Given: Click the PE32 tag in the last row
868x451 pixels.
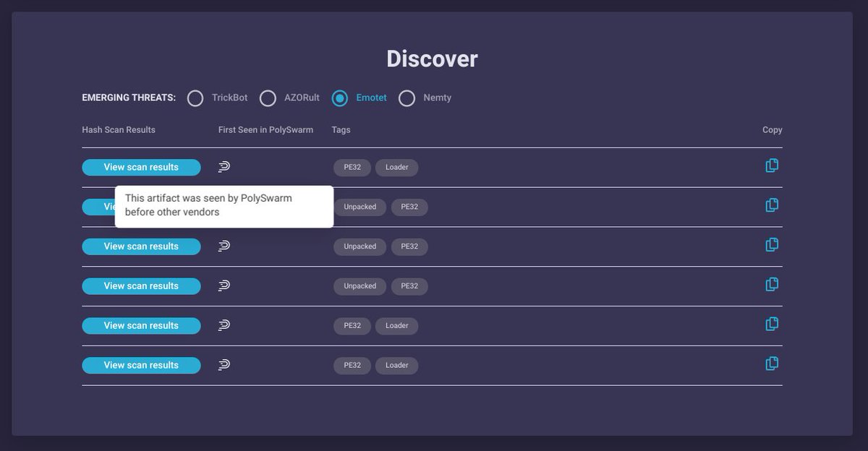Looking at the screenshot, I should [352, 366].
